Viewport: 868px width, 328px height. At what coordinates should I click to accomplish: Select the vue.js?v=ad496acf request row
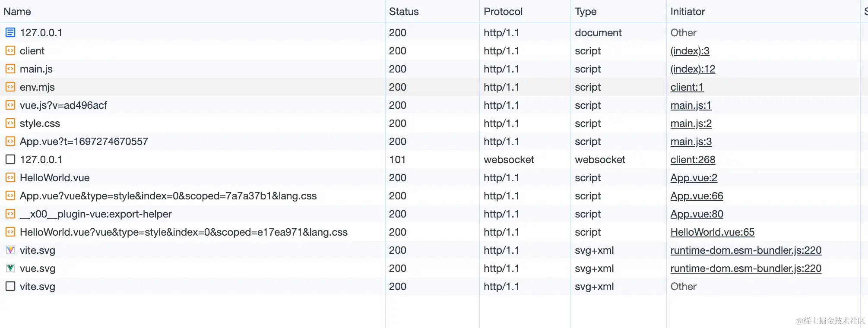[x=63, y=105]
